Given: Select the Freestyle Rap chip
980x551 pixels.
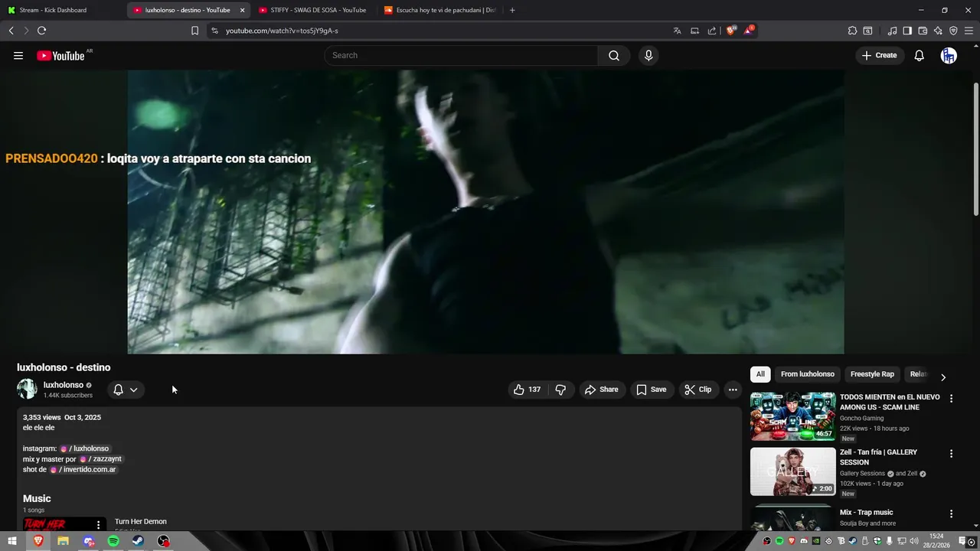Looking at the screenshot, I should (x=872, y=374).
